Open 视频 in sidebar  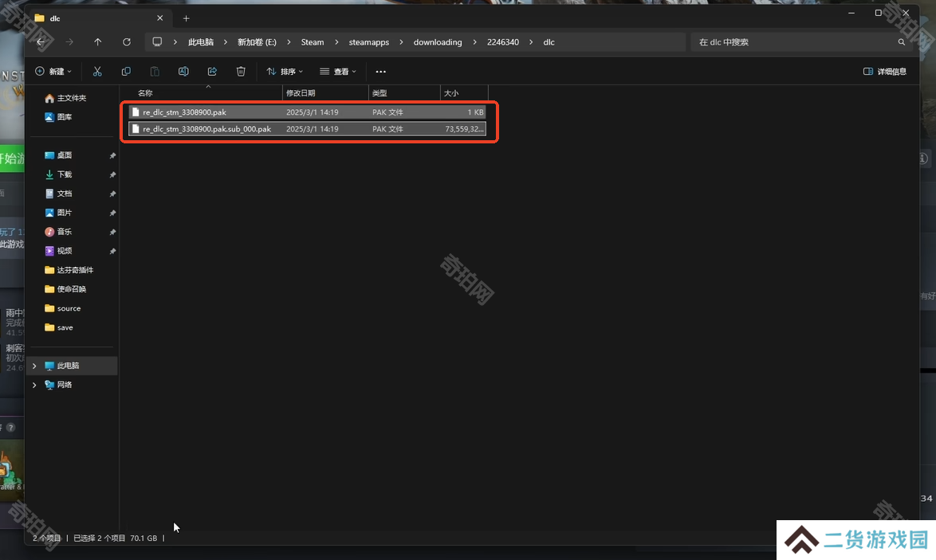58,250
